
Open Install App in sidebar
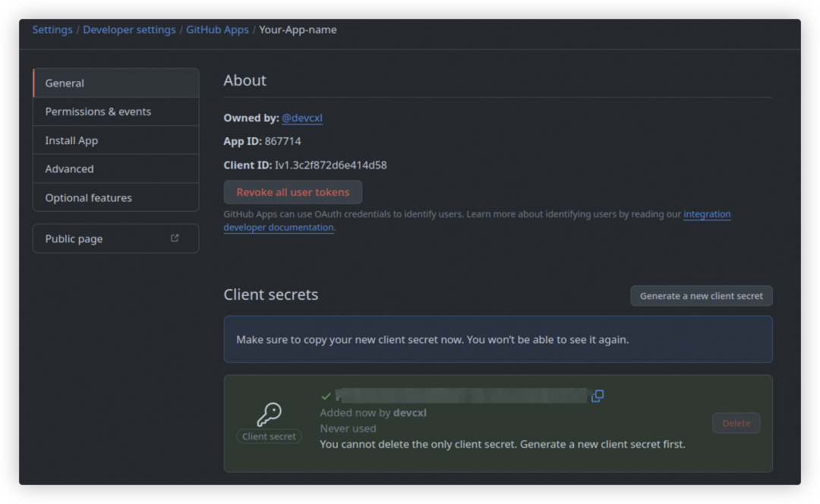tap(116, 140)
